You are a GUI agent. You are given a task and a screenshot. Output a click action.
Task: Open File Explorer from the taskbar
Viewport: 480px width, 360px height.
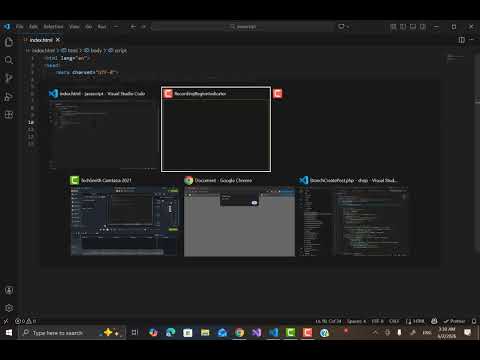(x=205, y=333)
